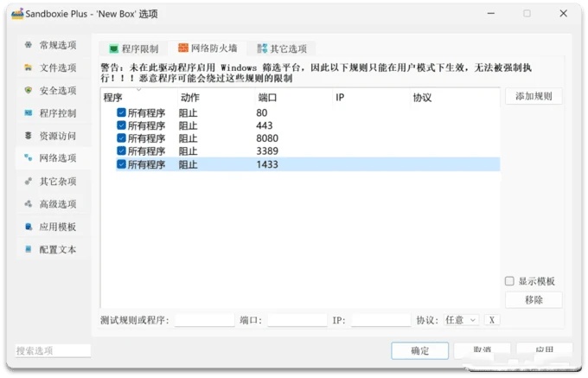Click the 添加规则 button
The image size is (588, 378).
[x=534, y=96]
